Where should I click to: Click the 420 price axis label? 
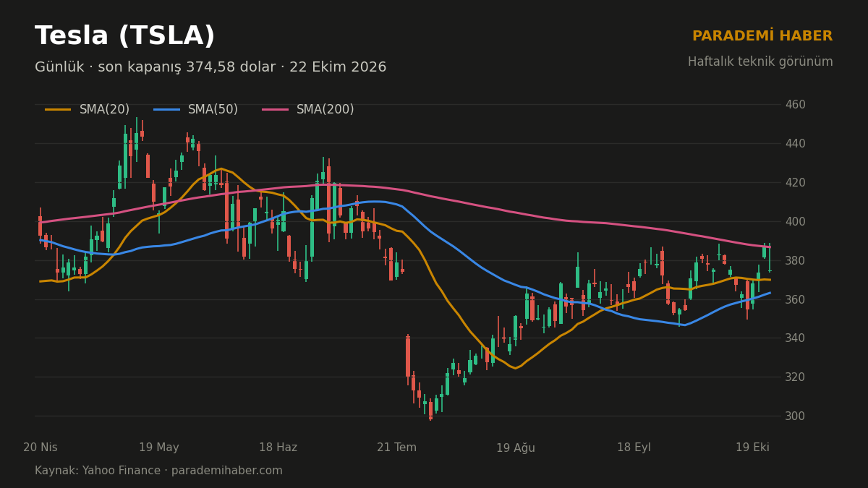(x=796, y=182)
